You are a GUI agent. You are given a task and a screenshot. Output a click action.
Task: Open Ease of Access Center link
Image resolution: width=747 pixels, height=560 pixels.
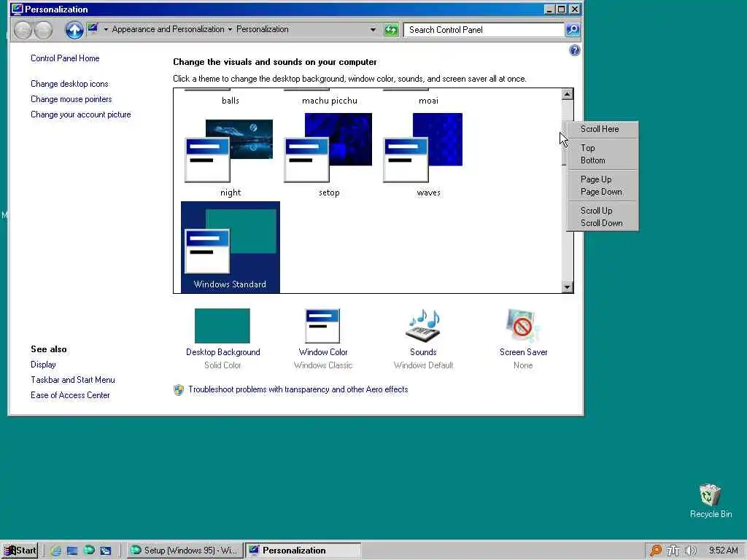(70, 394)
